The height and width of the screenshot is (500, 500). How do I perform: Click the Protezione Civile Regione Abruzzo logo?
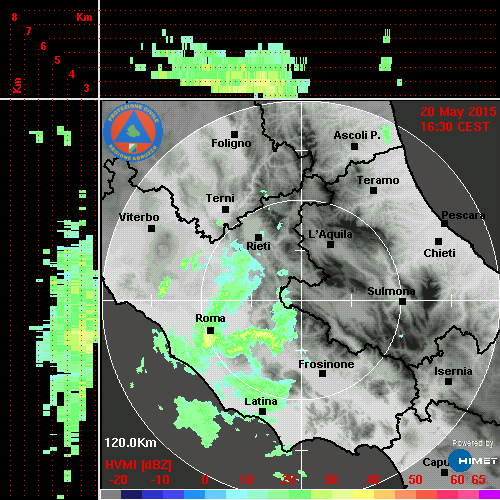(x=133, y=132)
